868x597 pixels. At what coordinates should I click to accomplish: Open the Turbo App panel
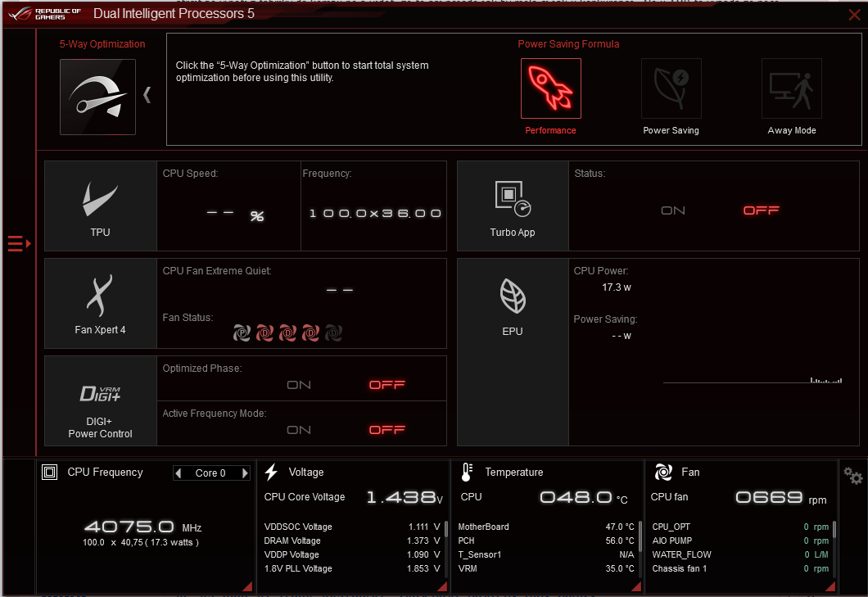pos(513,206)
